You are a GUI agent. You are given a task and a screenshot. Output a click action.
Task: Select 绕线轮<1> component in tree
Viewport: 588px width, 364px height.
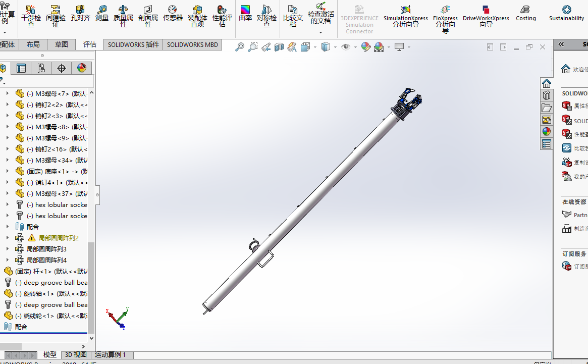pos(45,316)
